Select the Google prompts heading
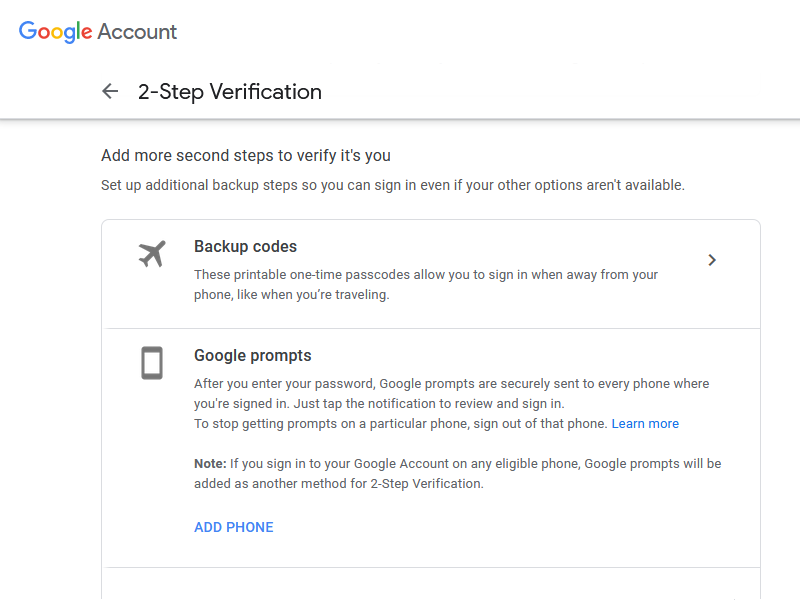This screenshot has height=600, width=800. 253,356
